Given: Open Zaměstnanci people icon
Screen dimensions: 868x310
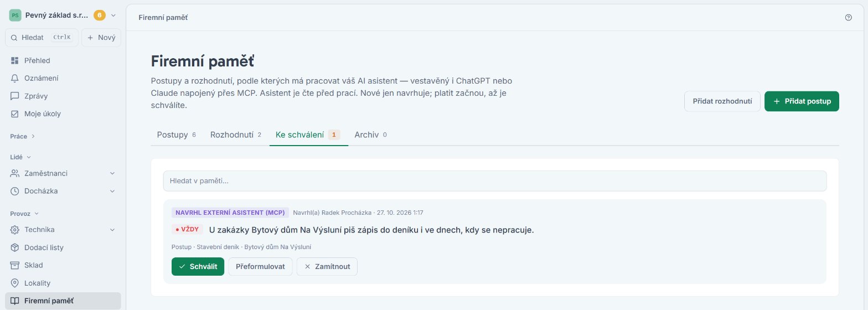Looking at the screenshot, I should click(x=15, y=173).
